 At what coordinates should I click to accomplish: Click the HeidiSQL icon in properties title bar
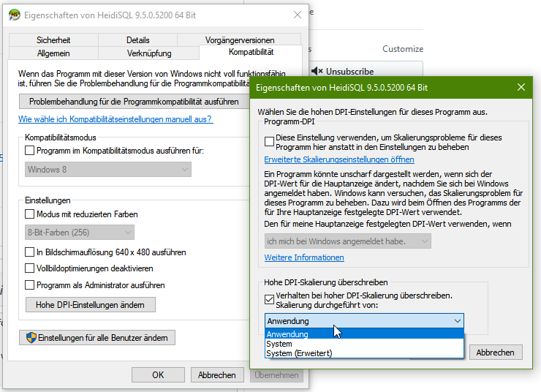click(x=15, y=15)
